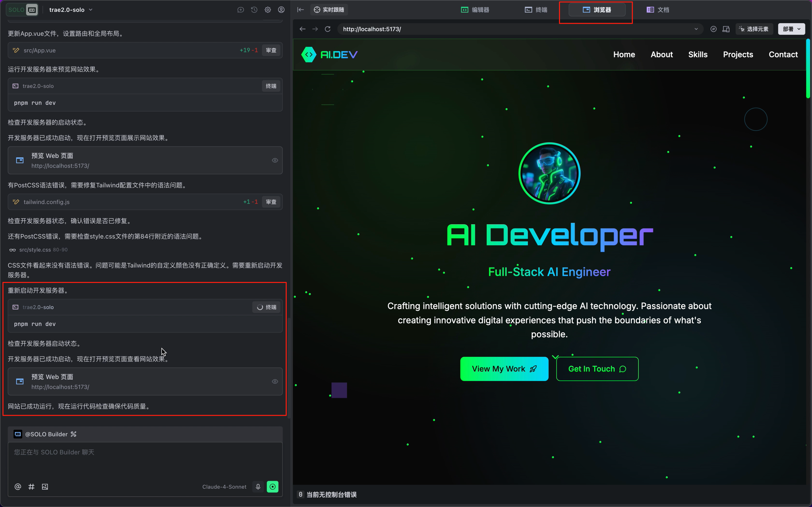This screenshot has height=507, width=812.
Task: Open the 部署 deploy dropdown
Action: 791,29
